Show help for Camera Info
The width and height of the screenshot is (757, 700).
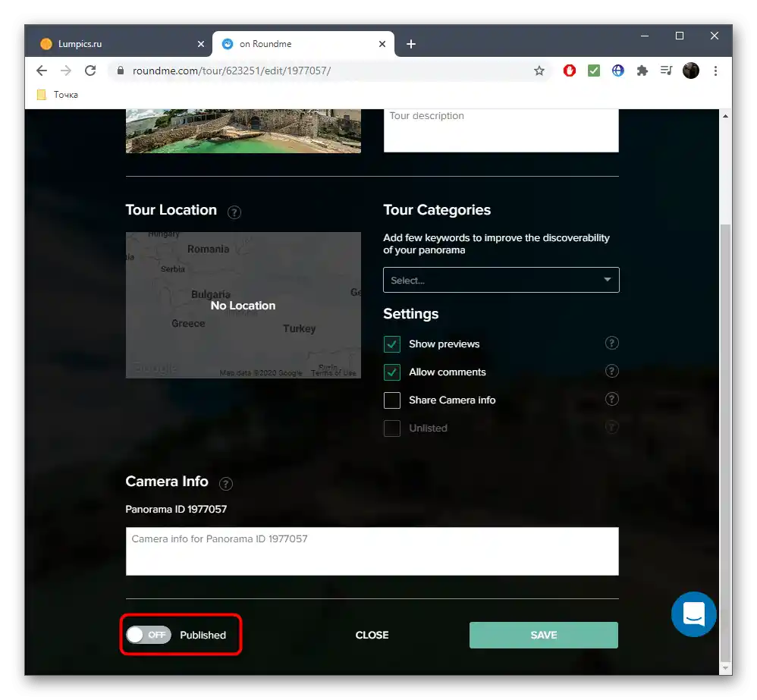click(x=226, y=484)
